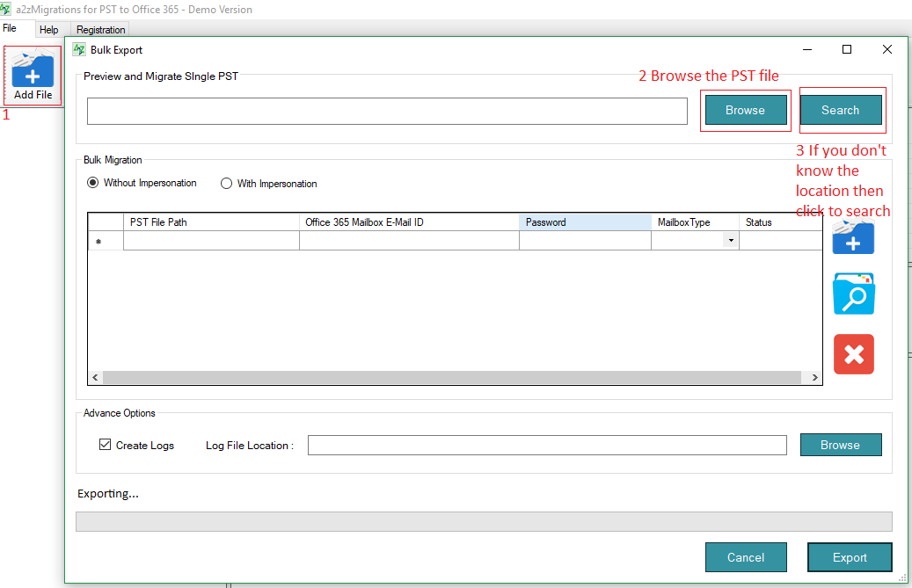Select With Impersonation radio button

tap(226, 184)
